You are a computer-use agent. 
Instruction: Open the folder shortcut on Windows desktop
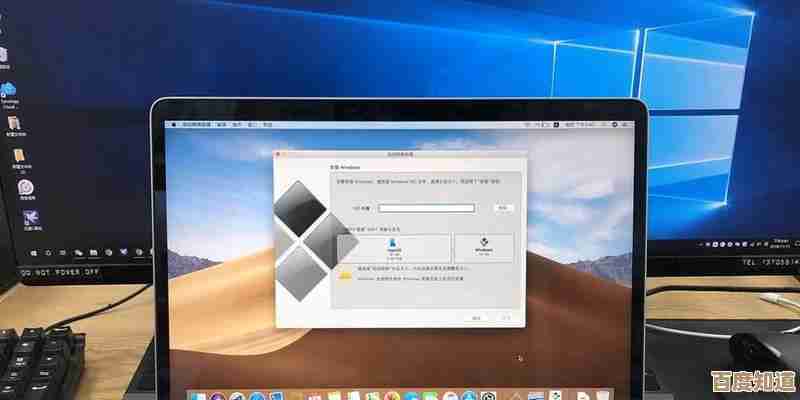pos(19,155)
